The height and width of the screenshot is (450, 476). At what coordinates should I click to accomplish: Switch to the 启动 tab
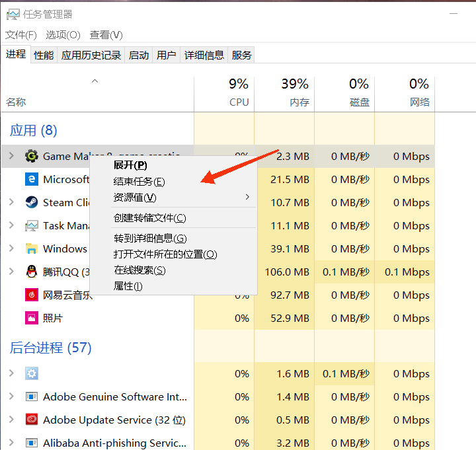click(139, 56)
